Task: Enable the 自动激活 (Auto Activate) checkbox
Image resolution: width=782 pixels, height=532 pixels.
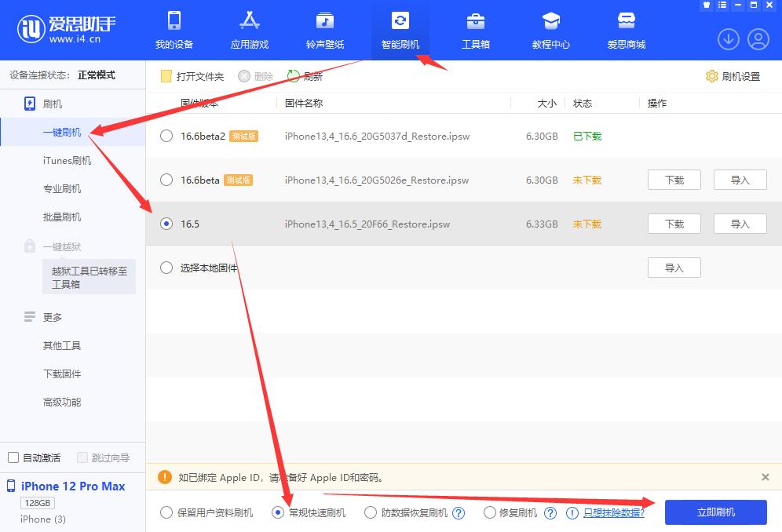Action: [x=13, y=457]
